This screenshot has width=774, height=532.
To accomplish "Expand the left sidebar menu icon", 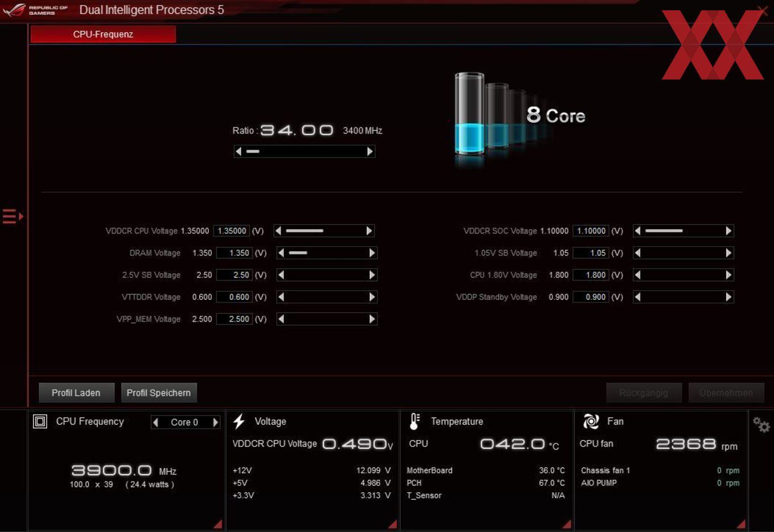I will pyautogui.click(x=13, y=216).
